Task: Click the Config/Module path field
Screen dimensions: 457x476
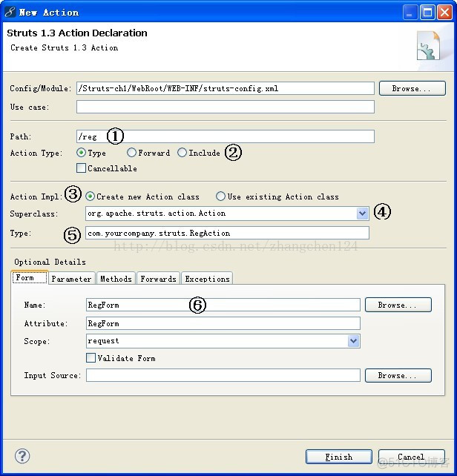Action: pyautogui.click(x=225, y=88)
